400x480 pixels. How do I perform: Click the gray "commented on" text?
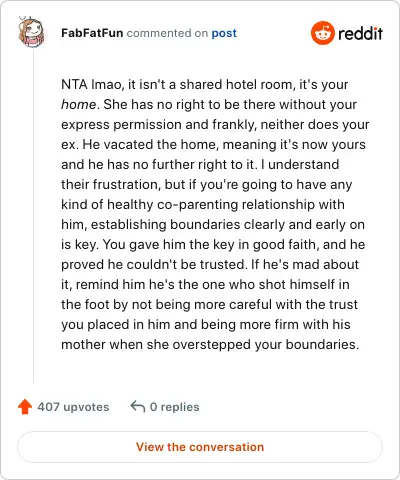167,33
